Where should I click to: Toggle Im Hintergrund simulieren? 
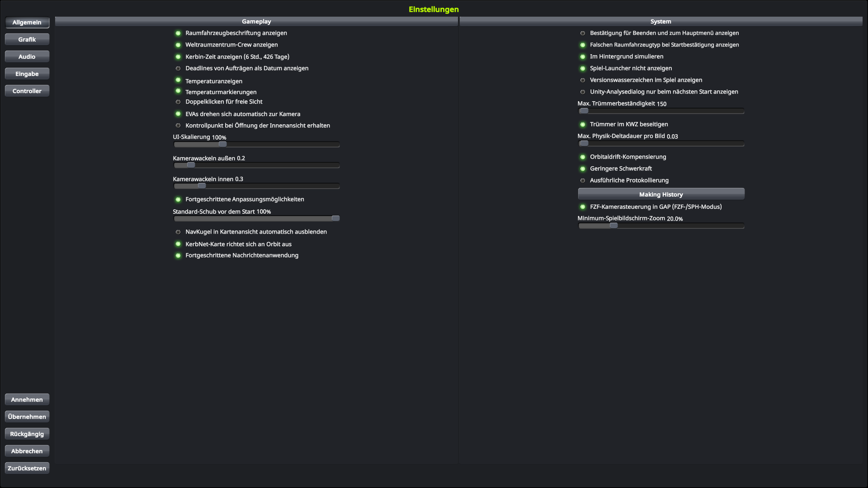point(583,56)
